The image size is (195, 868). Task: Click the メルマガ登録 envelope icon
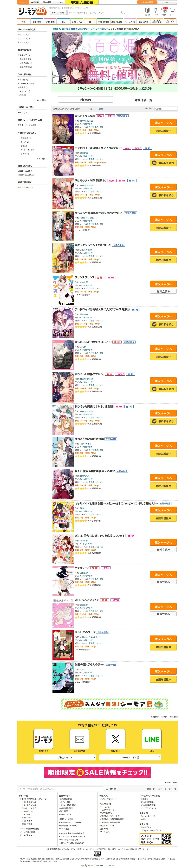79,739
